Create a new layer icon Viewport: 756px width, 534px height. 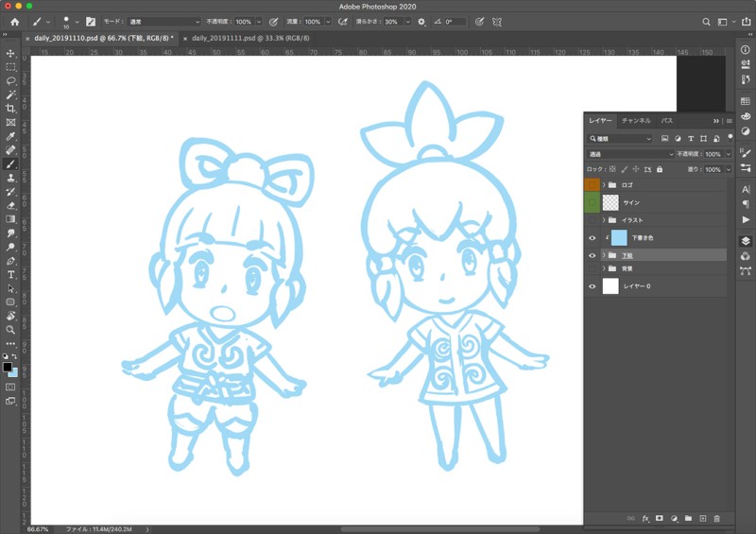click(703, 519)
